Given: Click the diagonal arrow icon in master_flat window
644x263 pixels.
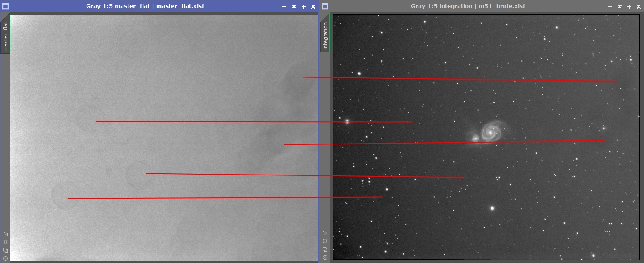Looking at the screenshot, I should click(5, 234).
